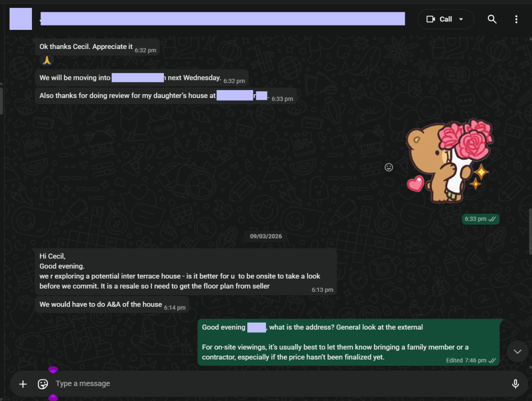The height and width of the screenshot is (401, 532).
Task: Select the 'Ok thanks Cecil. Appreciate it' message
Action: [x=86, y=47]
